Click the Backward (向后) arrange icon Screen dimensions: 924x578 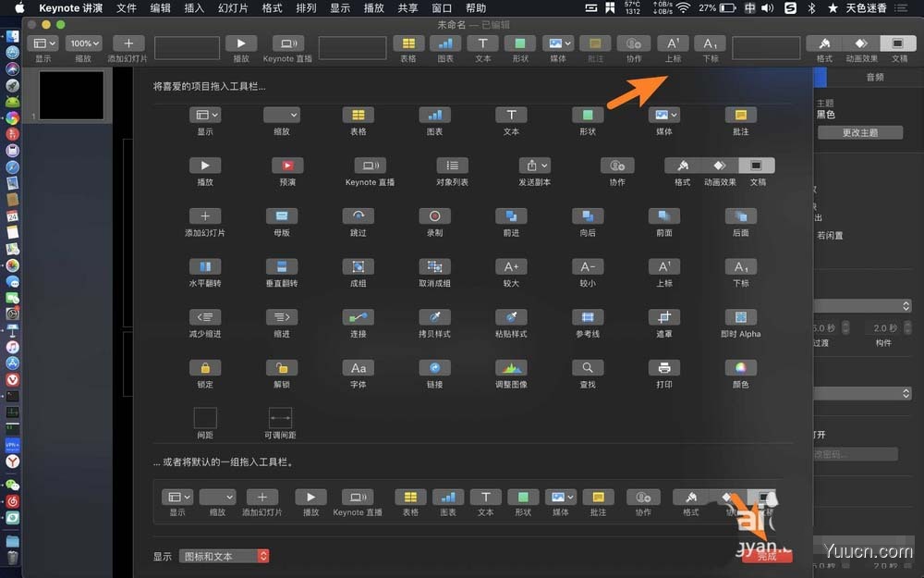coord(588,216)
